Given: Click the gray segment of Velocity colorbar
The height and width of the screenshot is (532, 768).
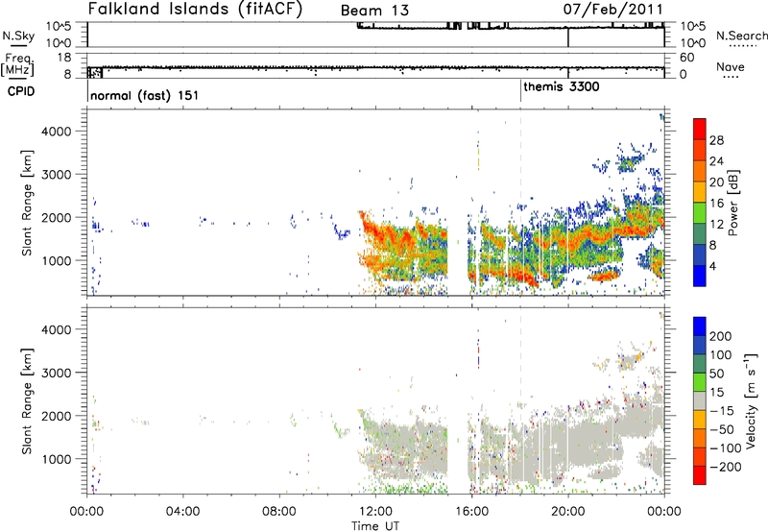Looking at the screenshot, I should coord(700,400).
